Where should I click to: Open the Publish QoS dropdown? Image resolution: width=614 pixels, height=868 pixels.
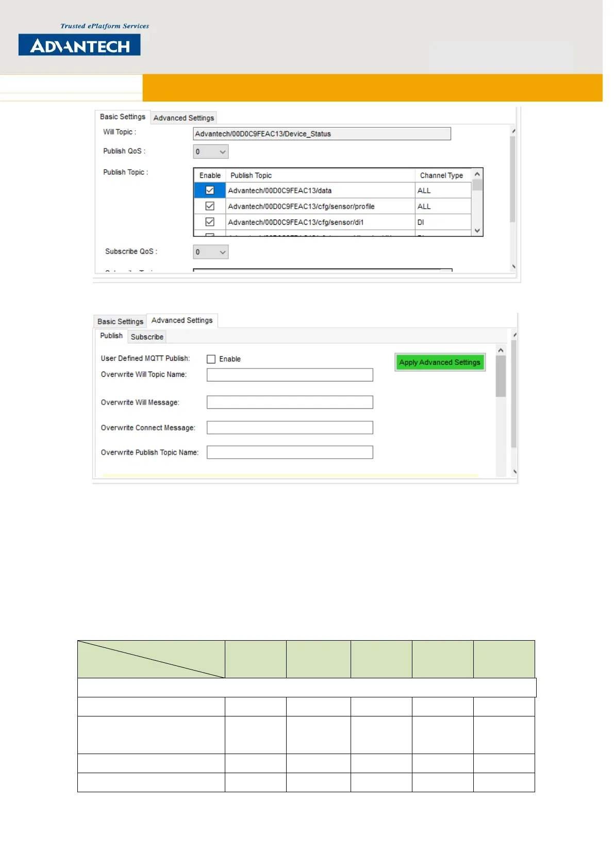pyautogui.click(x=211, y=152)
